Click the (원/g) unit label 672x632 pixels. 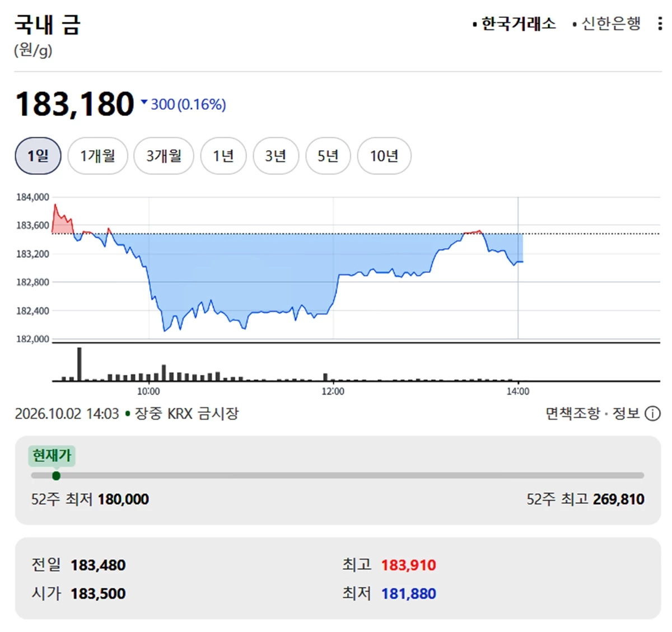(x=33, y=50)
